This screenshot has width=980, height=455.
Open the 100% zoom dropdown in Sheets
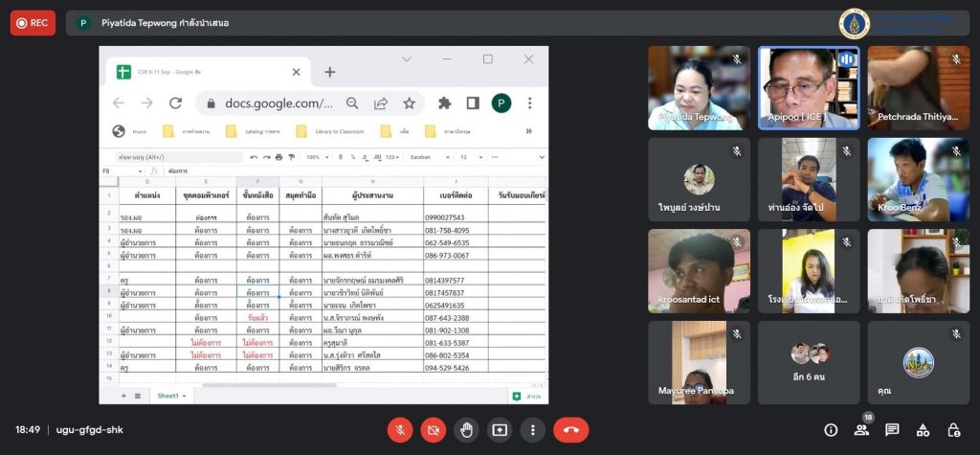[x=316, y=157]
